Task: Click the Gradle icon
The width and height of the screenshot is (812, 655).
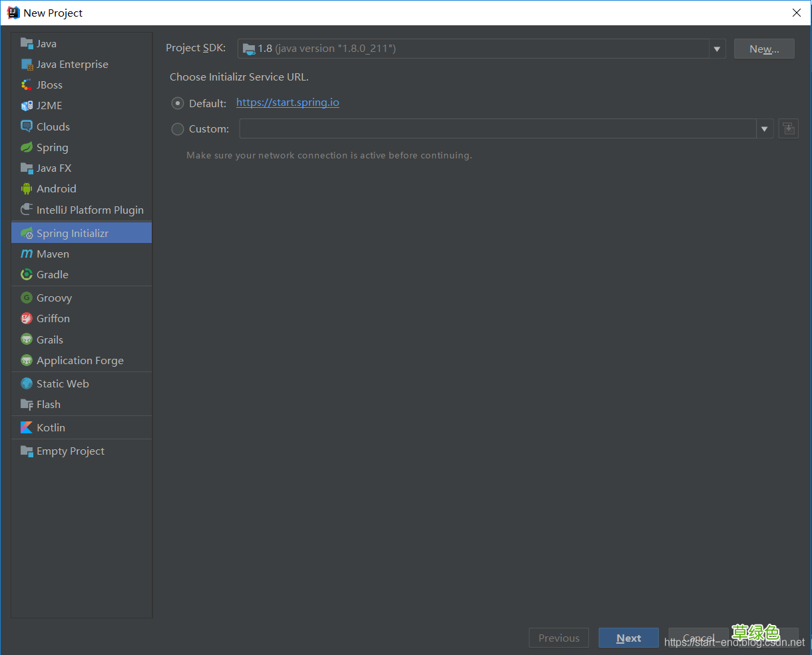Action: [x=27, y=274]
